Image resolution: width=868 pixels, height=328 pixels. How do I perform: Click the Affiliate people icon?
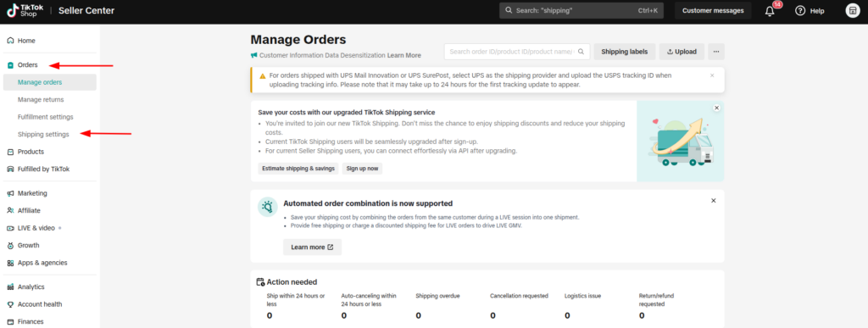tap(10, 211)
